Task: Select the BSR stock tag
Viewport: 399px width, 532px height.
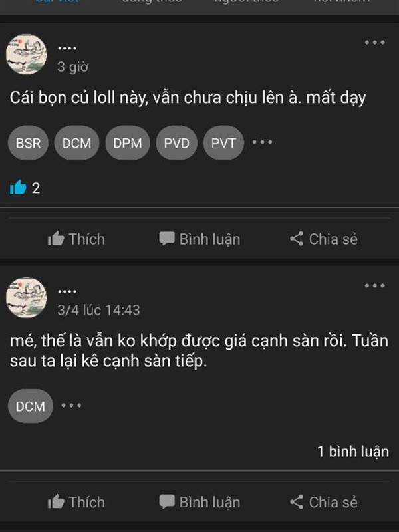Action: [28, 142]
